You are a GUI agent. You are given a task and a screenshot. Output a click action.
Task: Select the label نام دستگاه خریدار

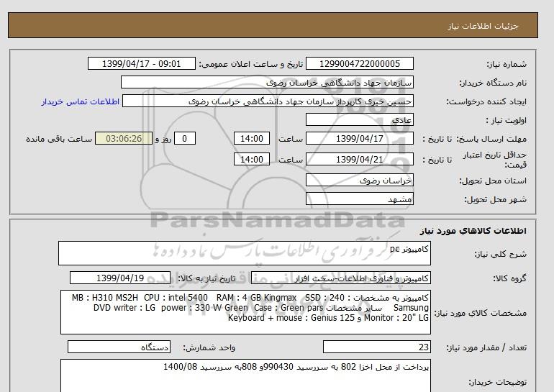(493, 83)
